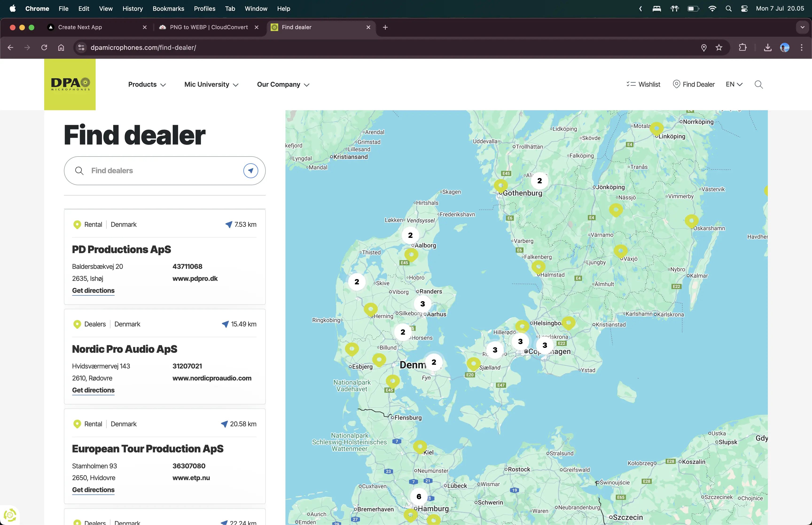Open the www.pdpro.dk website link

195,278
